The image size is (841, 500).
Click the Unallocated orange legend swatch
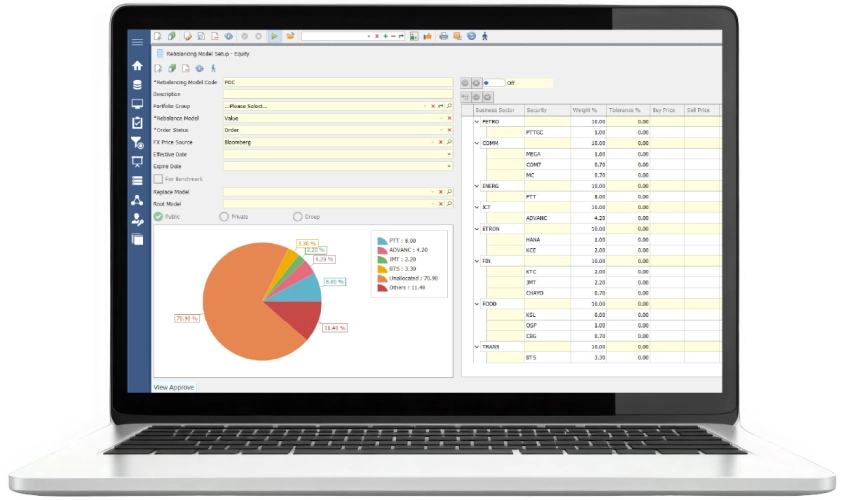[x=381, y=278]
